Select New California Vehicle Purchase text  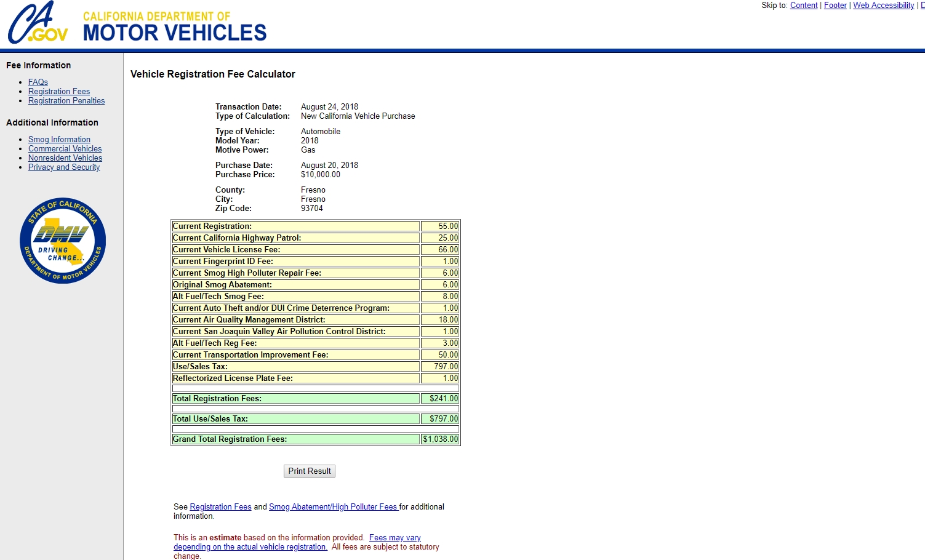[x=358, y=116]
